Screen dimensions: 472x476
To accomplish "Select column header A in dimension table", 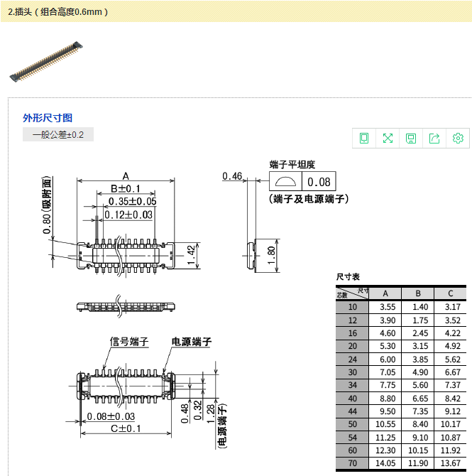I will coord(385,293).
